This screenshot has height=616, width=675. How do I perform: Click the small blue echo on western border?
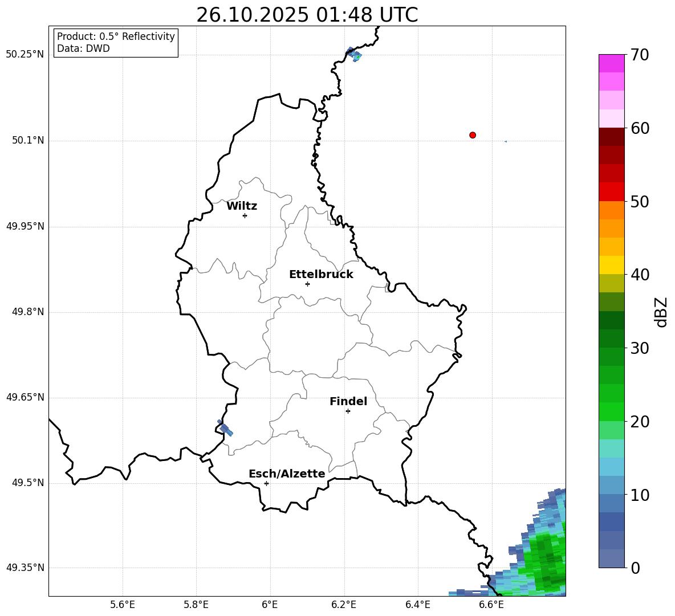(x=225, y=428)
